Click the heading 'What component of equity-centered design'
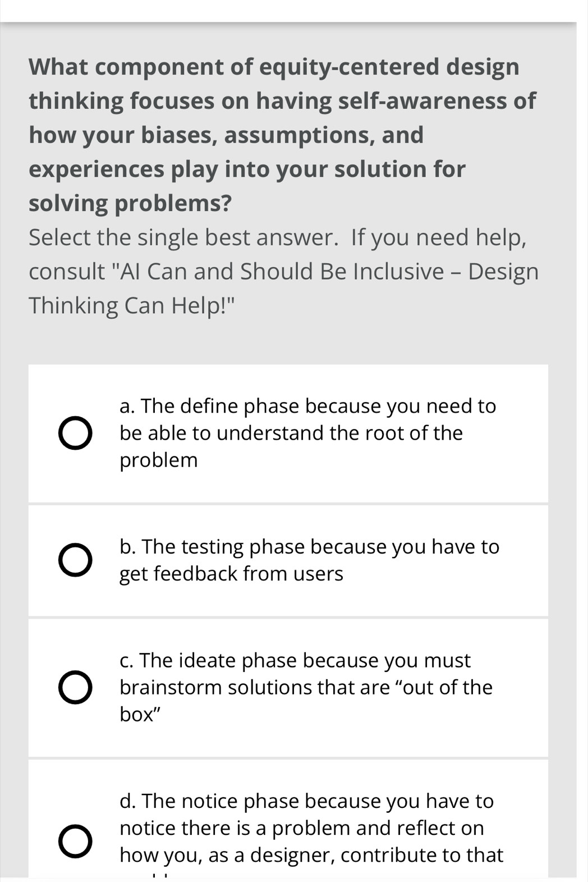588x882 pixels. coord(274,67)
